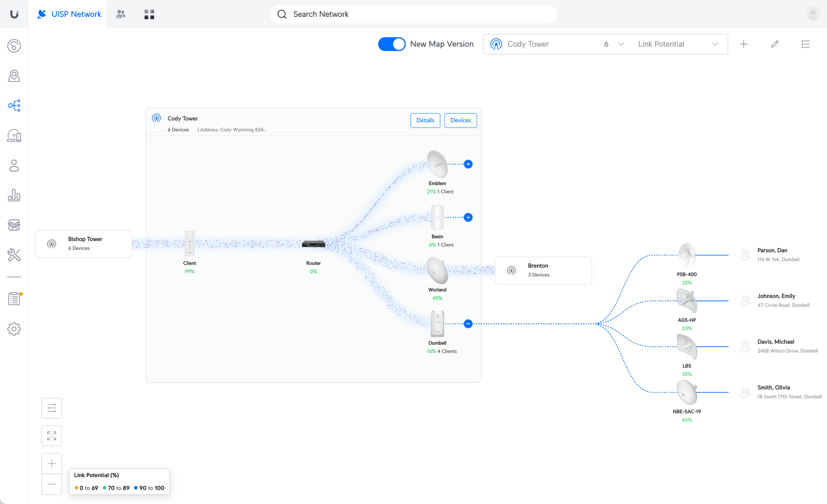Collapse Dumbell clients with minus button
Screen dimensions: 827x504
468,324
